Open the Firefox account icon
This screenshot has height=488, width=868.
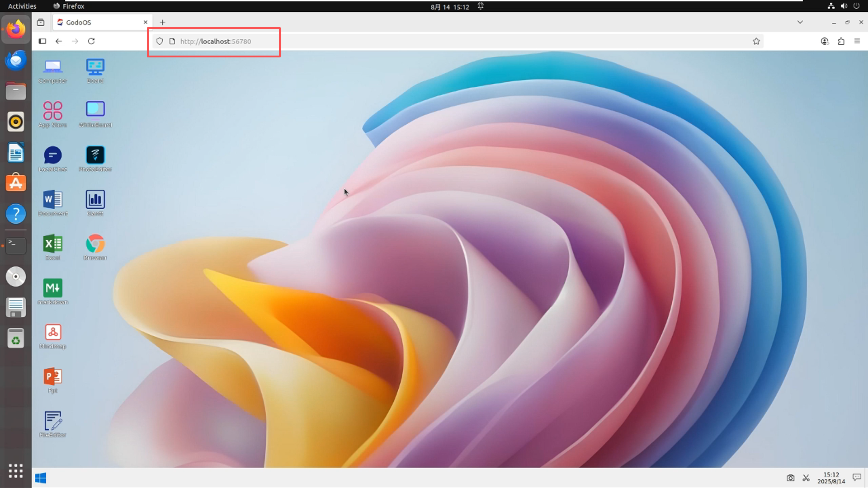click(825, 41)
